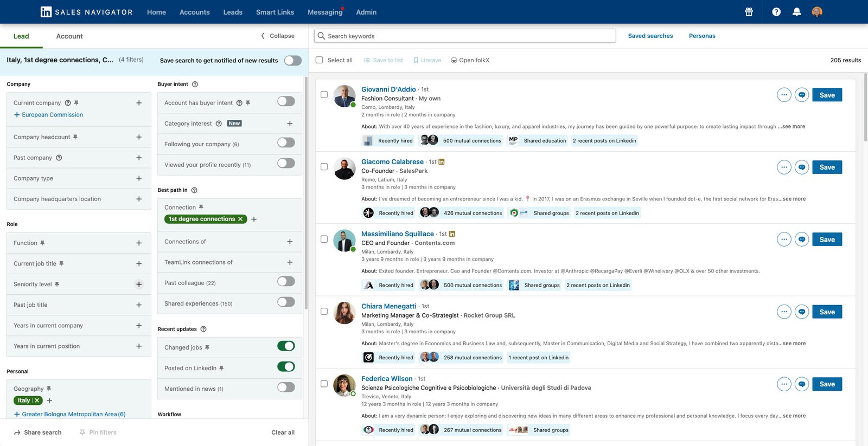Open the notifications bell
868x446 pixels.
point(796,12)
